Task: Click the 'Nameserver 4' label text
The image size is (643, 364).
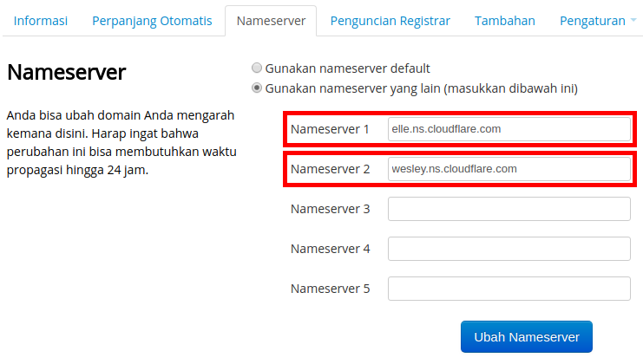Action: point(330,249)
